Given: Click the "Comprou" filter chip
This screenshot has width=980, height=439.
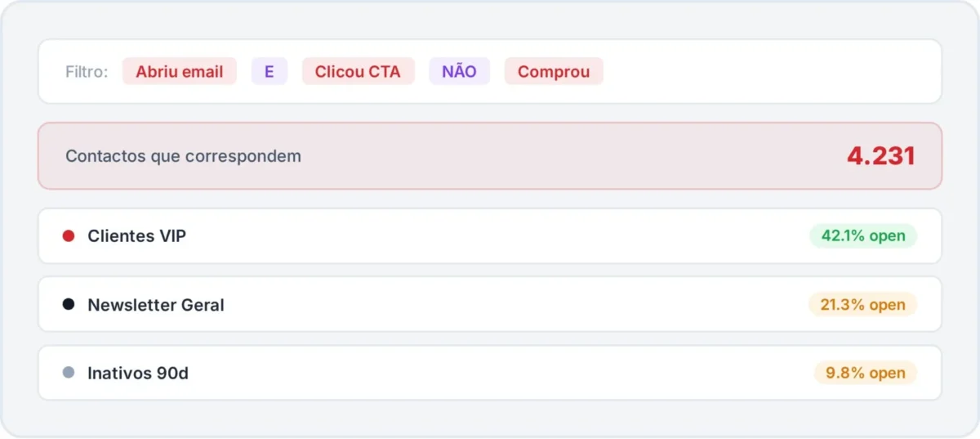Looking at the screenshot, I should point(553,71).
